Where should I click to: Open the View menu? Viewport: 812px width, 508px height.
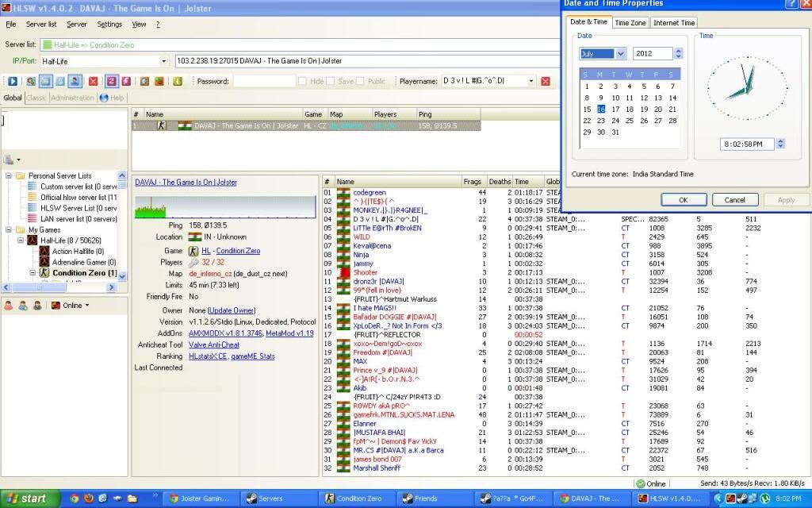(x=139, y=25)
